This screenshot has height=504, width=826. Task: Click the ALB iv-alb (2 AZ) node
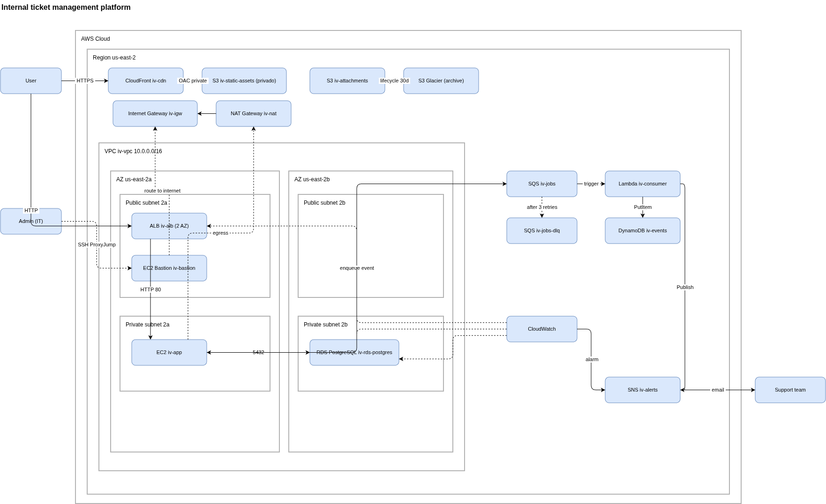[x=169, y=226]
